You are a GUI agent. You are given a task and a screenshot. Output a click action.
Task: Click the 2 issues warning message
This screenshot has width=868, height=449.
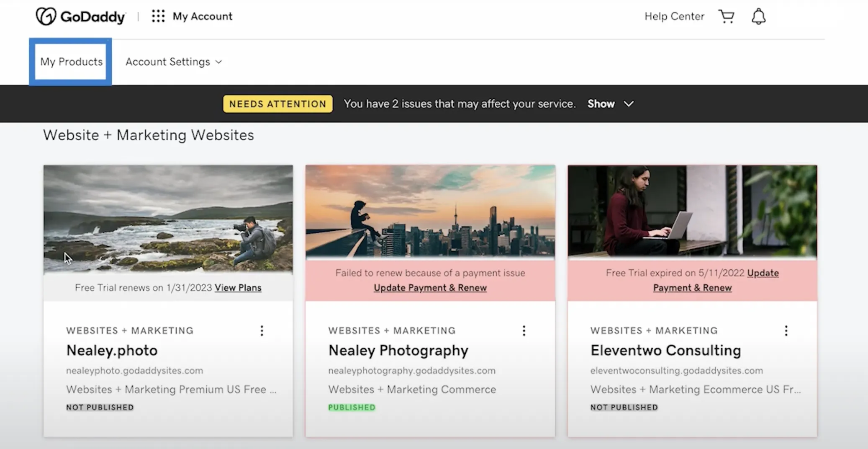[x=460, y=104]
